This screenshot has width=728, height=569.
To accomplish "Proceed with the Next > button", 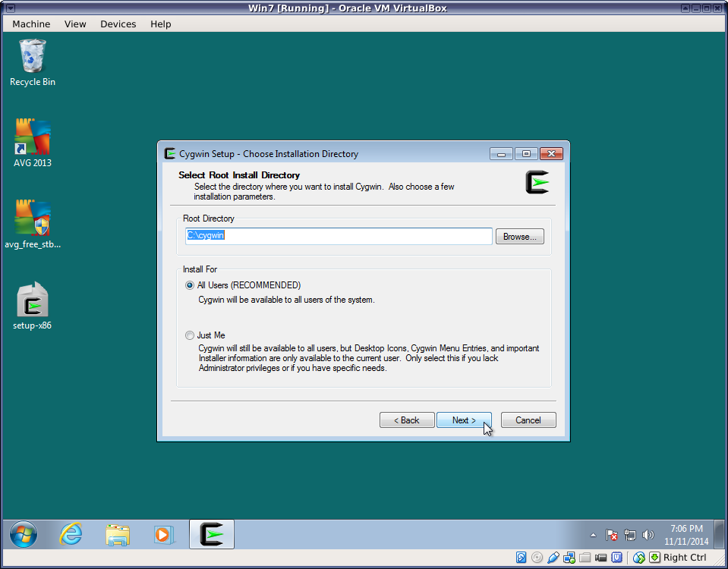I will click(464, 420).
